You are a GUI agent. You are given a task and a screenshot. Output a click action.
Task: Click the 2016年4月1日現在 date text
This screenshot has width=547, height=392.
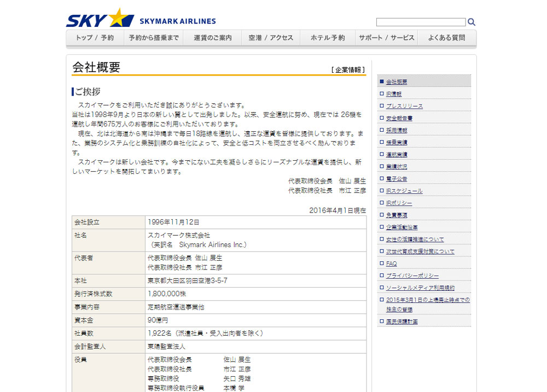tap(337, 210)
